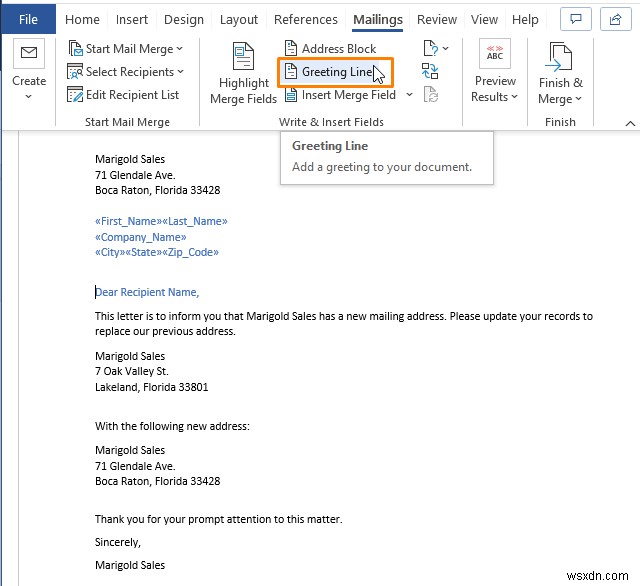Click the Create envelope icon
Image resolution: width=640 pixels, height=586 pixels.
point(29,53)
